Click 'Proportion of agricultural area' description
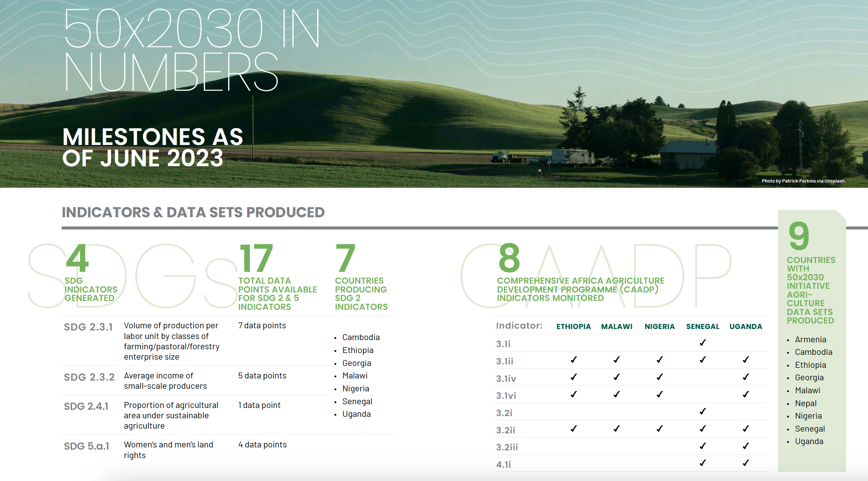 tap(171, 415)
